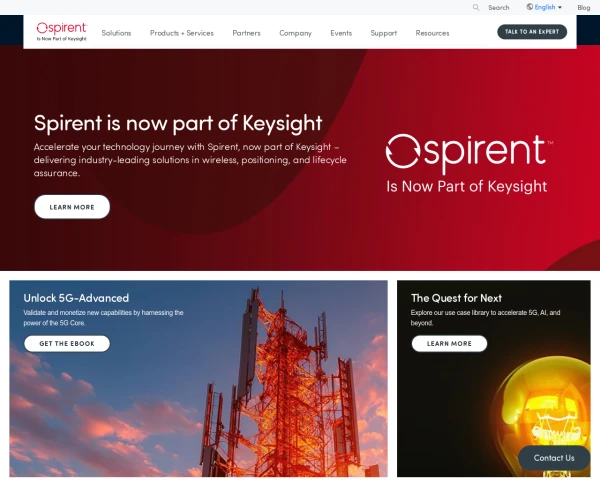Open the Products + Services menu
Screen dimensions: 600x480
point(182,33)
